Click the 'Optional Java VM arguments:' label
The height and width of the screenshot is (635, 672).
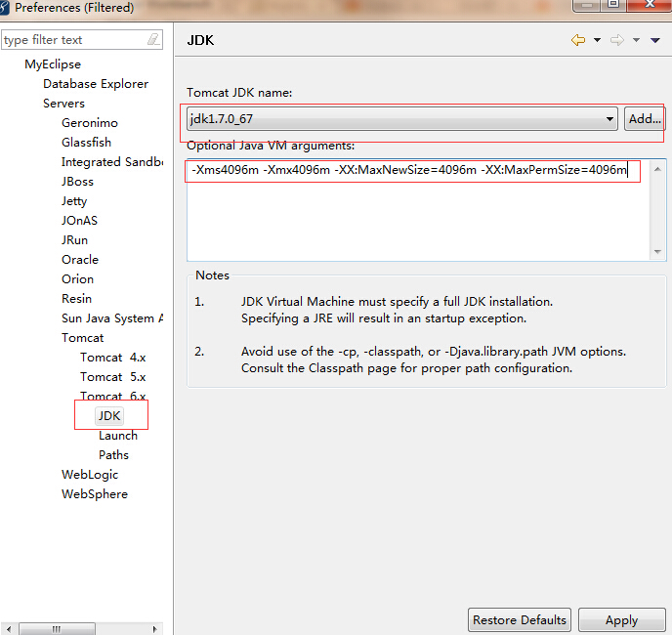click(271, 146)
